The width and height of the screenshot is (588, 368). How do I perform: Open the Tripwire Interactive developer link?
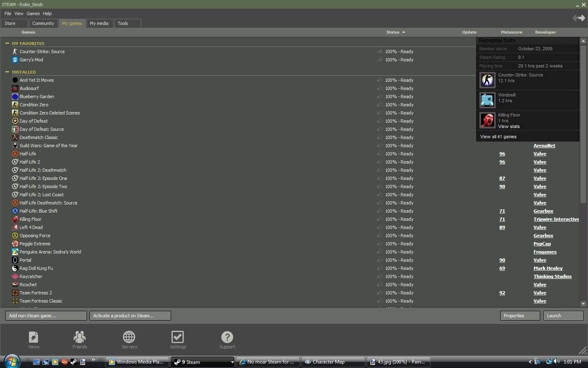556,219
